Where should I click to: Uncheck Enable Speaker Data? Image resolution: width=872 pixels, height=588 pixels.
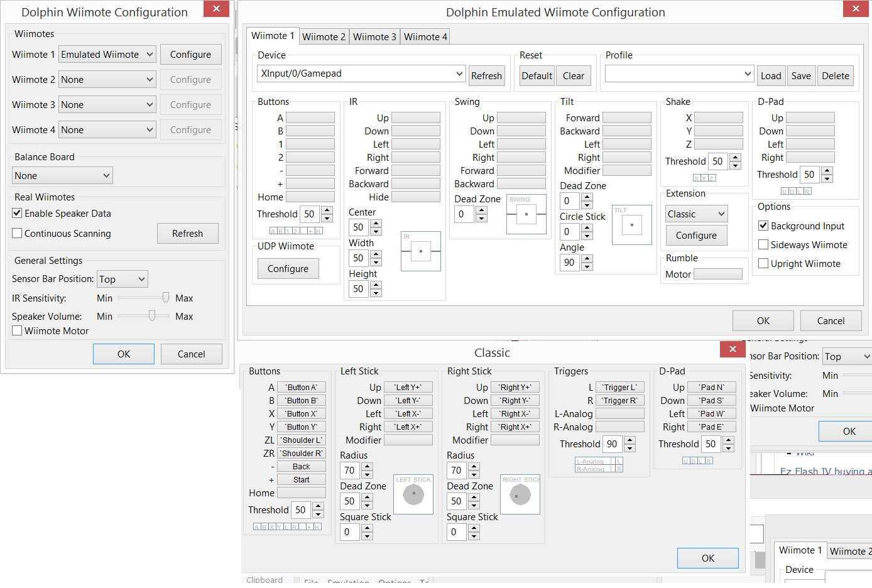pos(17,213)
